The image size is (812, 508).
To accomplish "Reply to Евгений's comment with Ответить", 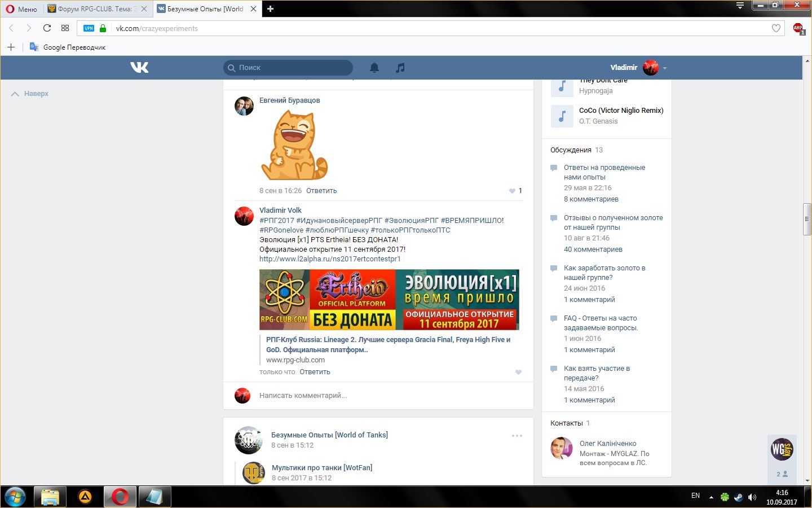I will click(321, 191).
